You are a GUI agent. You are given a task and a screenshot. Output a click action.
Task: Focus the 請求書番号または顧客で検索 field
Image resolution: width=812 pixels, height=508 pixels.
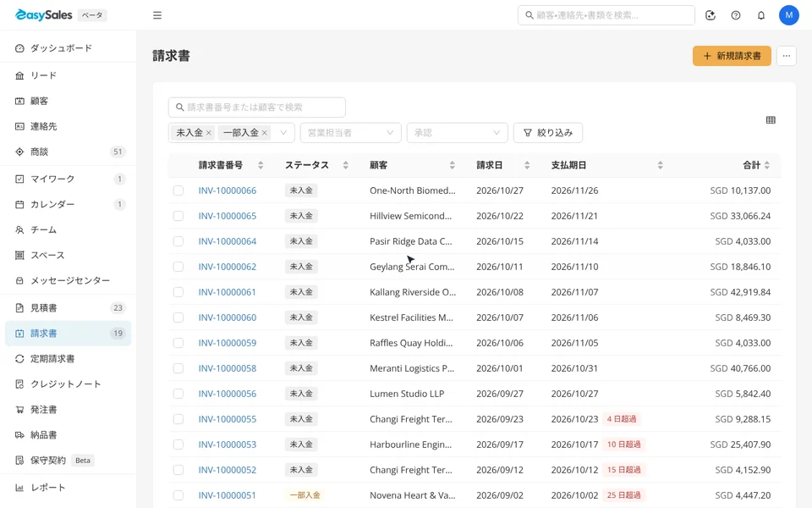click(x=257, y=108)
